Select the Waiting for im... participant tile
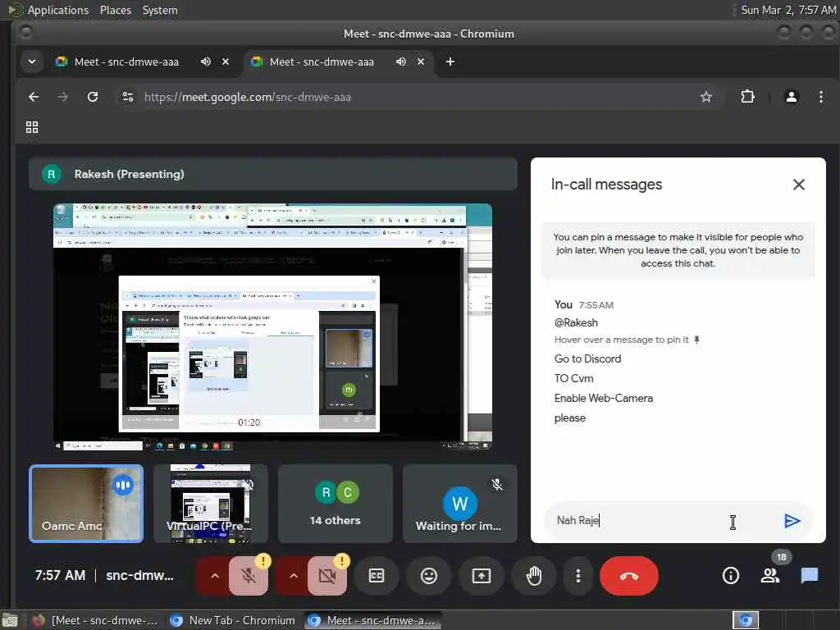Screen dimensions: 840x630 pyautogui.click(x=459, y=504)
